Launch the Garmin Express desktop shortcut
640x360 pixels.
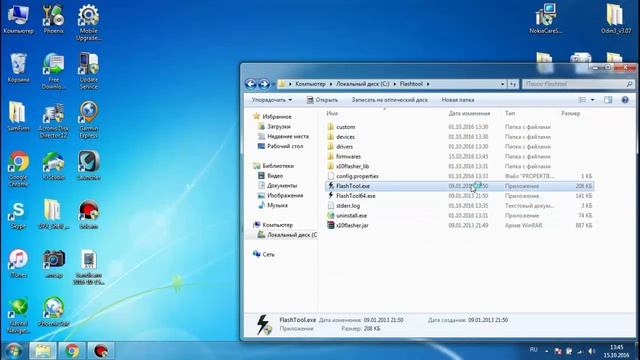point(89,120)
